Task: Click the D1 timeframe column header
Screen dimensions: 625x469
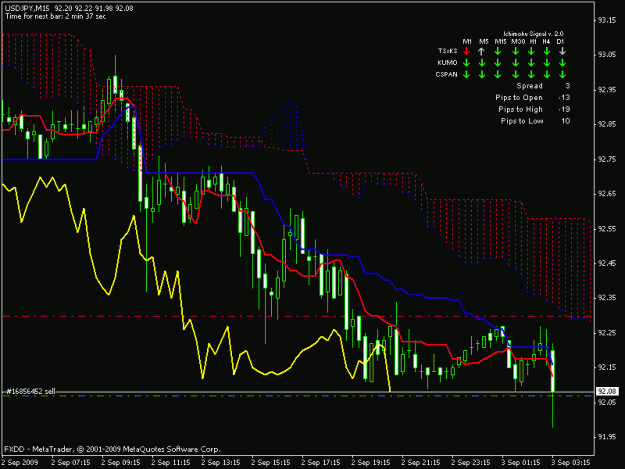Action: tap(560, 41)
